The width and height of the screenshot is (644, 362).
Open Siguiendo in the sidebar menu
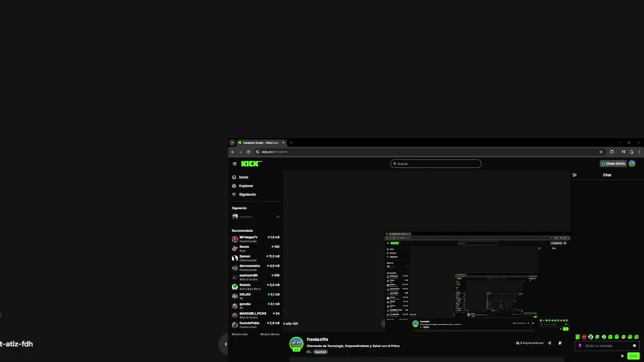tap(244, 194)
